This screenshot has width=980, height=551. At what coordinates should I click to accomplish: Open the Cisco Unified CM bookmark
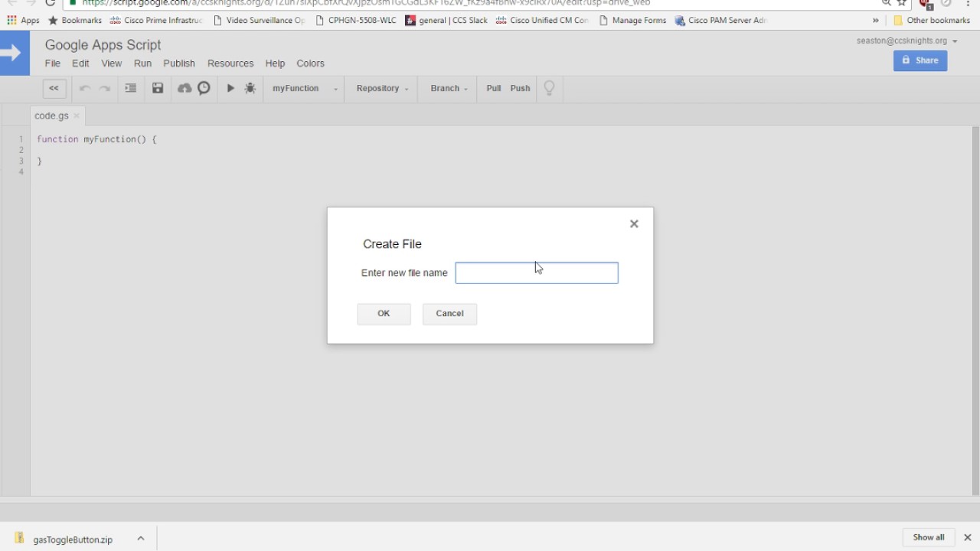[x=542, y=21]
